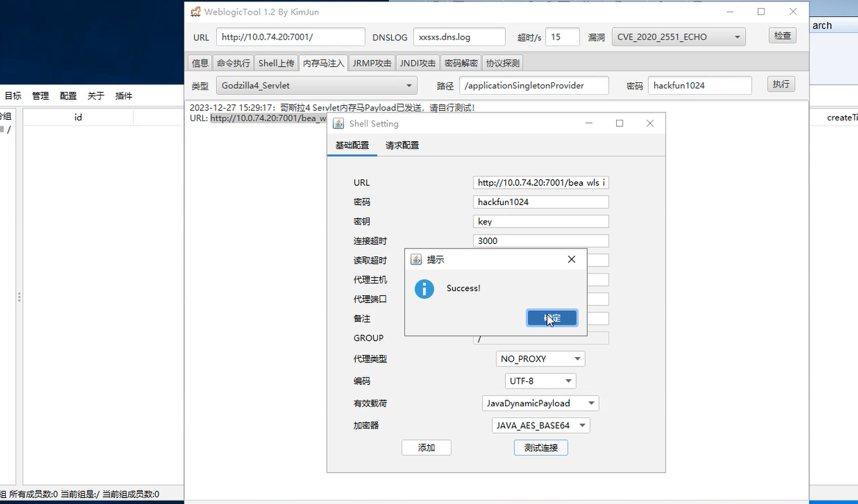The image size is (858, 504).
Task: Click the blue info icon beside Success!
Action: click(424, 289)
